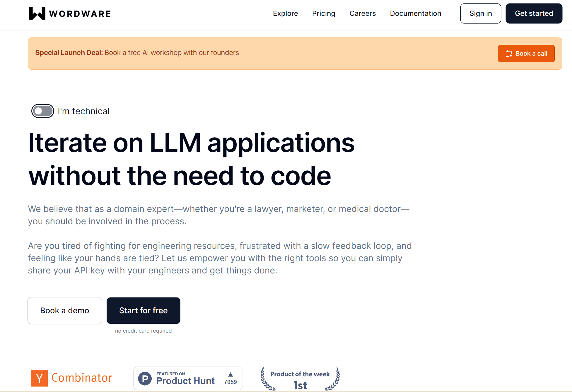572x392 pixels.
Task: Disable the currently active I'm technical toggle
Action: [x=42, y=111]
